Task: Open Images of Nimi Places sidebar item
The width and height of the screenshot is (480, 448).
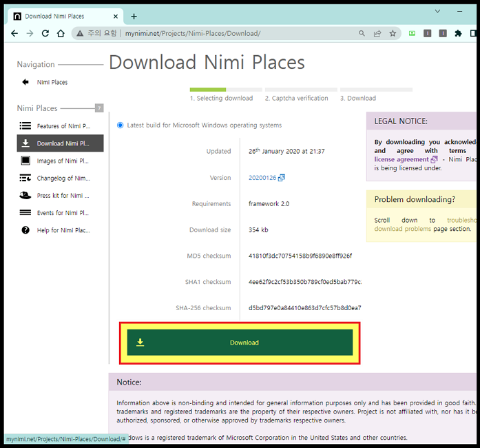Action: click(61, 161)
